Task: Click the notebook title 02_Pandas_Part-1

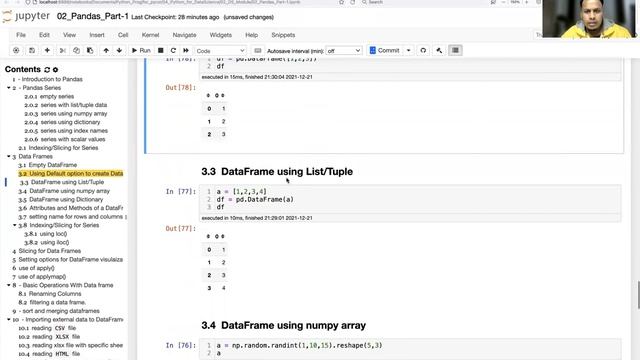Action: pyautogui.click(x=93, y=17)
